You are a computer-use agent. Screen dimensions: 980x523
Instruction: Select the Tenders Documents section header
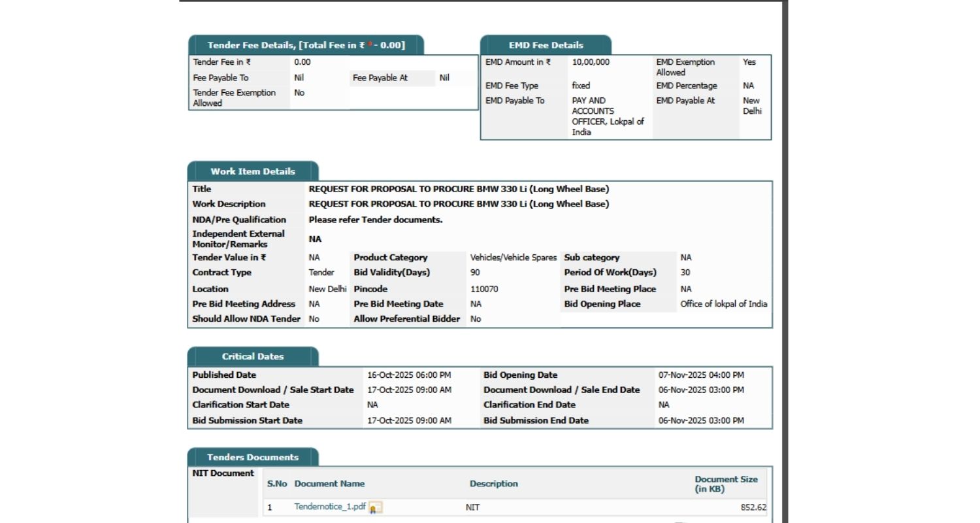[x=253, y=457]
